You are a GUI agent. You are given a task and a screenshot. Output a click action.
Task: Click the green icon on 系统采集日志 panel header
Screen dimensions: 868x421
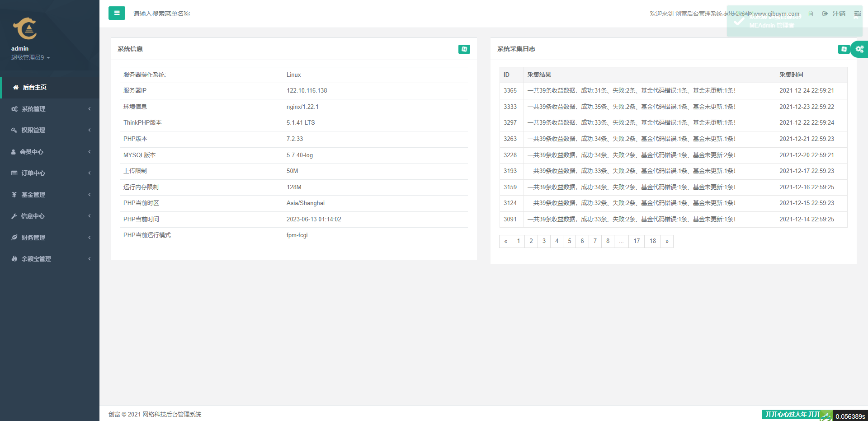[844, 49]
